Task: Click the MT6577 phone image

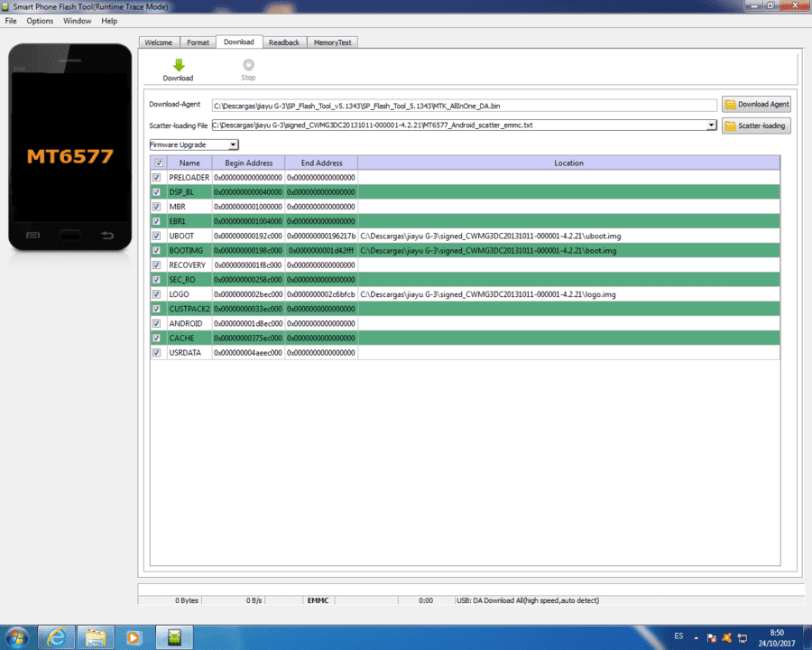Action: pos(69,147)
